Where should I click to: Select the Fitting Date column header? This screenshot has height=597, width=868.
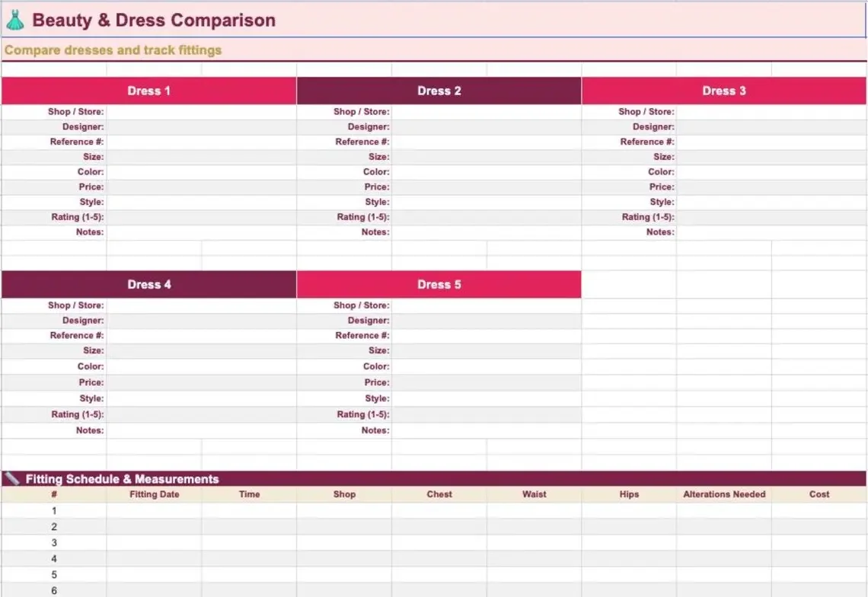pos(154,493)
